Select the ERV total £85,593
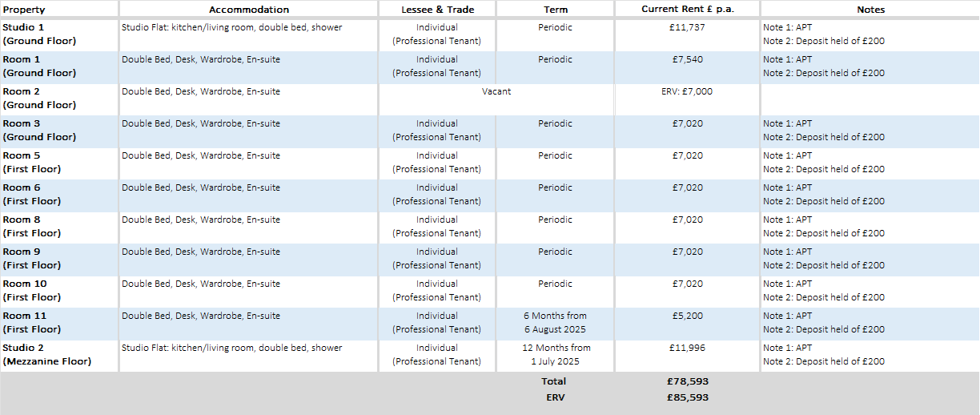 689,397
